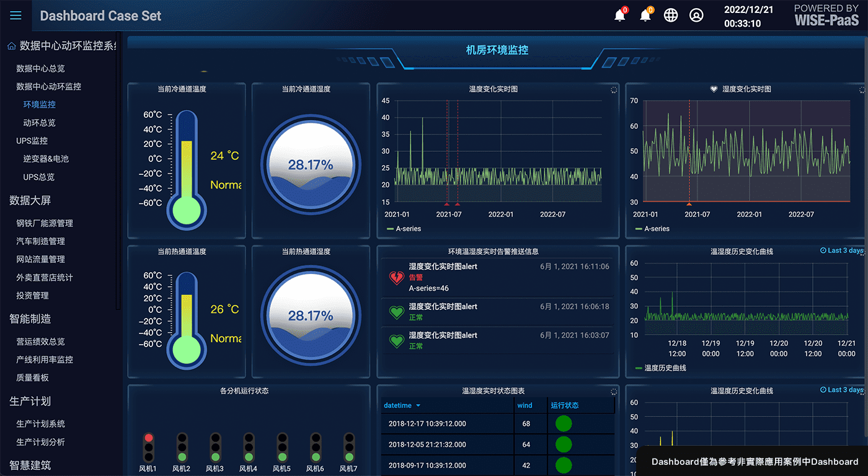Open the hamburger menu icon
Viewport: 868px width, 476px height.
[15, 15]
